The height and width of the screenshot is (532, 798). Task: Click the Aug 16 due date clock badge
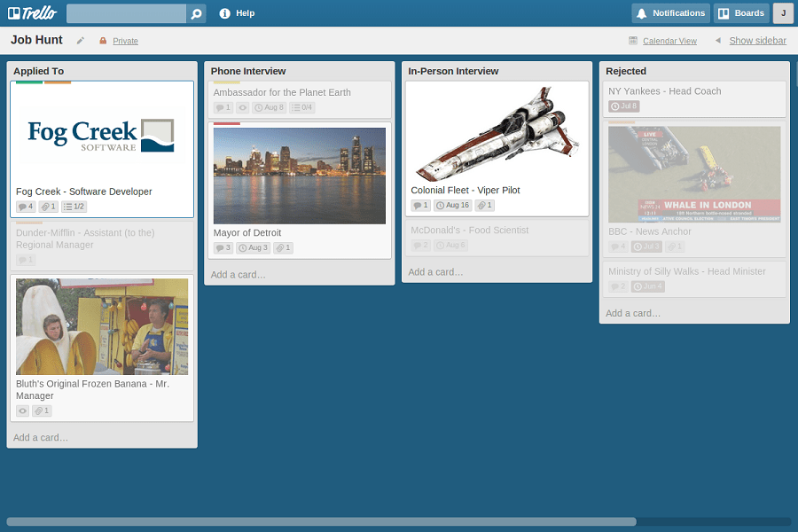[x=452, y=205]
